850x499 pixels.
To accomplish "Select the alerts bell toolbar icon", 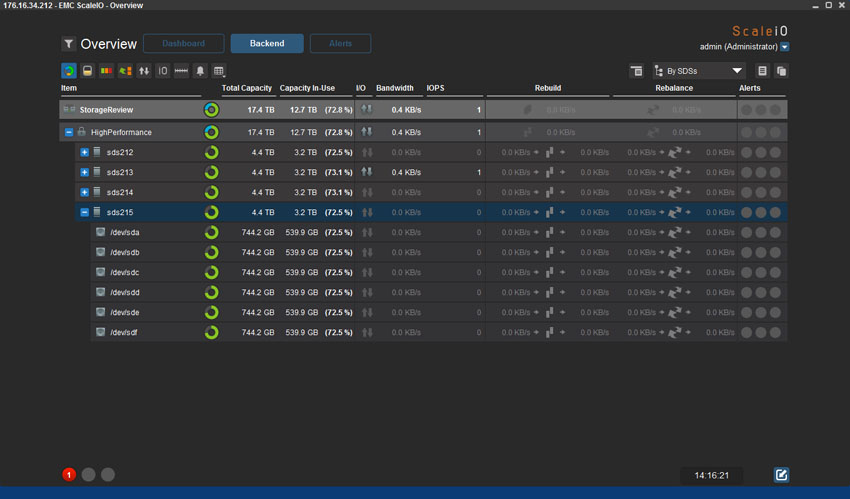I will pos(200,71).
